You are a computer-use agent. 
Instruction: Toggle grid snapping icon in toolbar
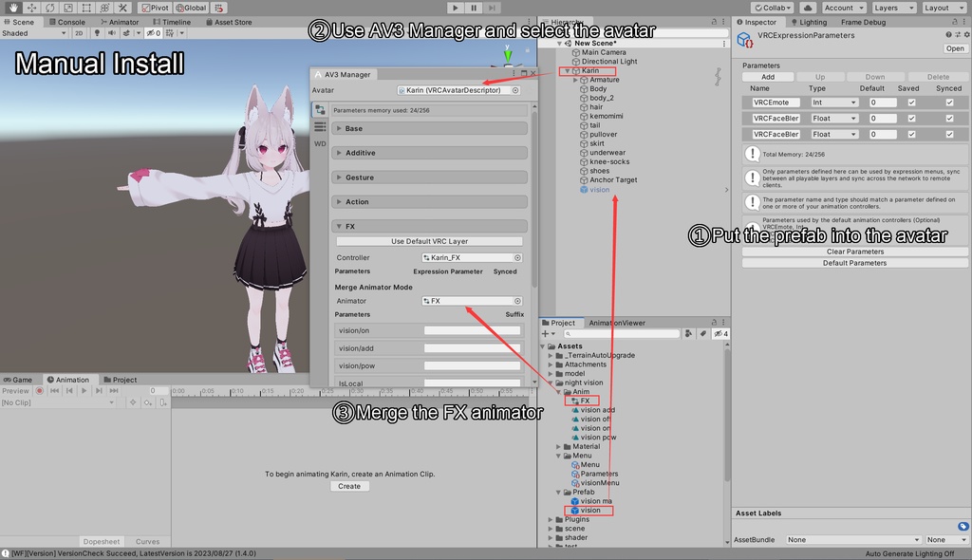click(219, 8)
